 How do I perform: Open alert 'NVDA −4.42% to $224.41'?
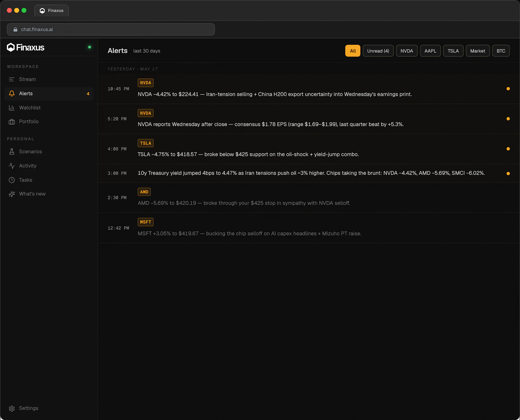pyautogui.click(x=309, y=89)
